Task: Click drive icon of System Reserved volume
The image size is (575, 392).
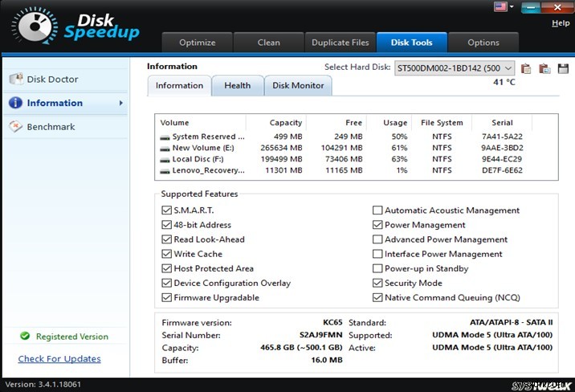Action: point(165,137)
